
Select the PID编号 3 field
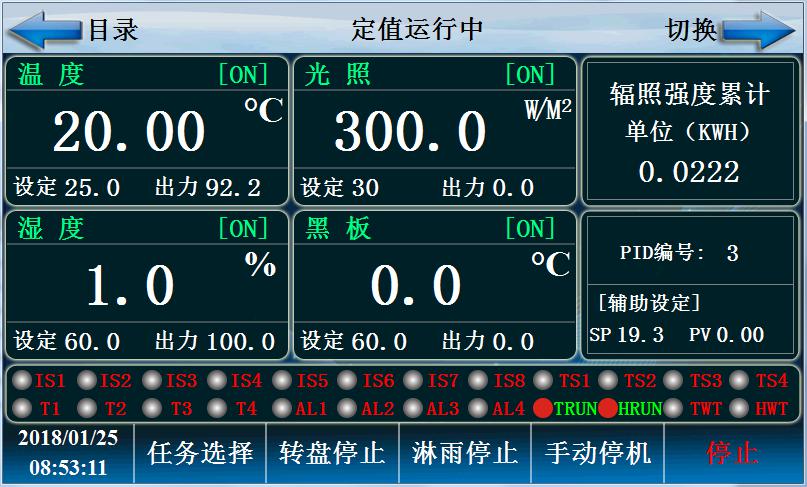(x=732, y=254)
